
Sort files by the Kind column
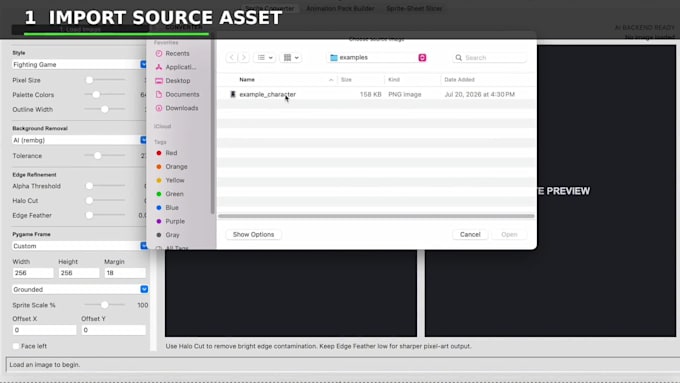tap(394, 79)
